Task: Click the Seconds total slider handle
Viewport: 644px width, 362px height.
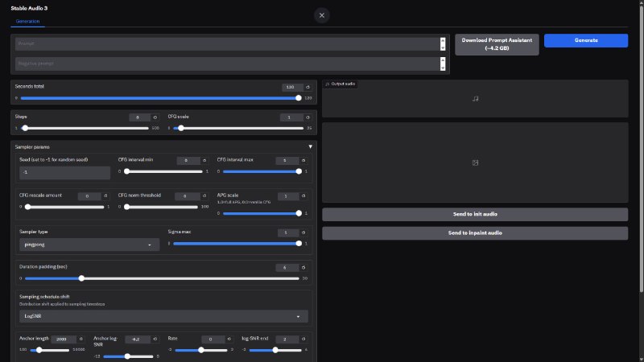Action: (298, 98)
